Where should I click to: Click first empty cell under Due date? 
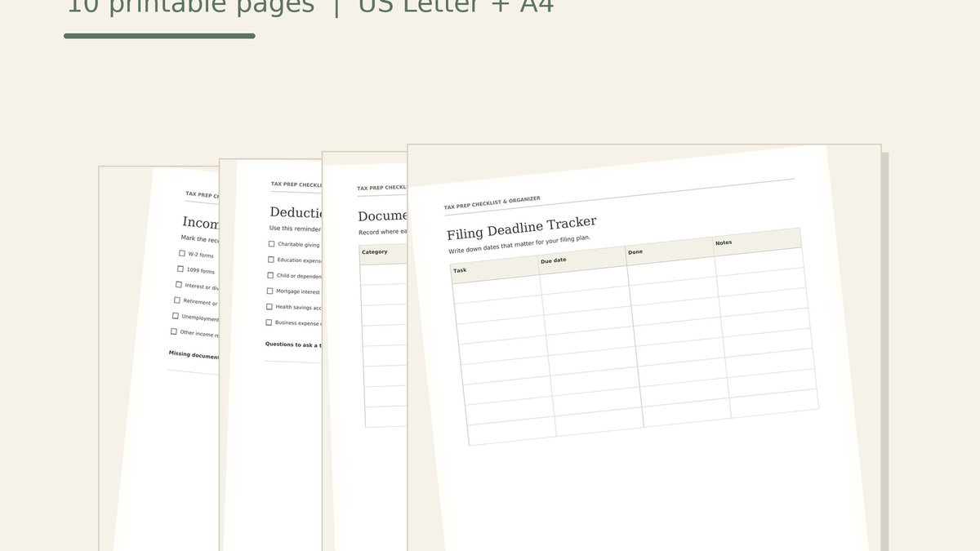click(x=585, y=279)
